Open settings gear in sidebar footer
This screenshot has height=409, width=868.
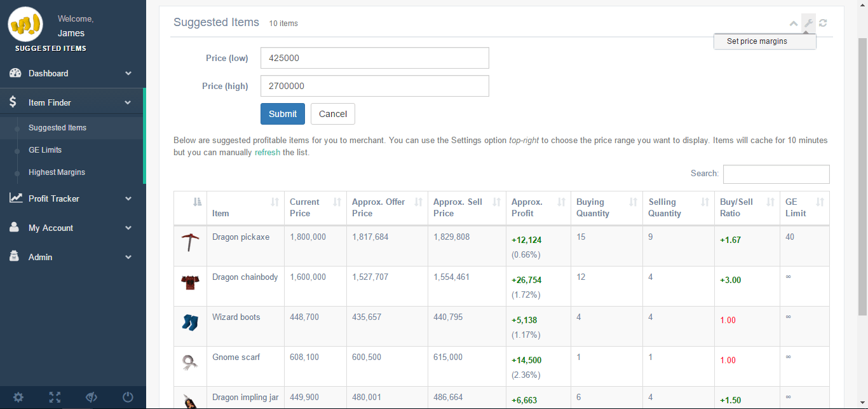18,398
